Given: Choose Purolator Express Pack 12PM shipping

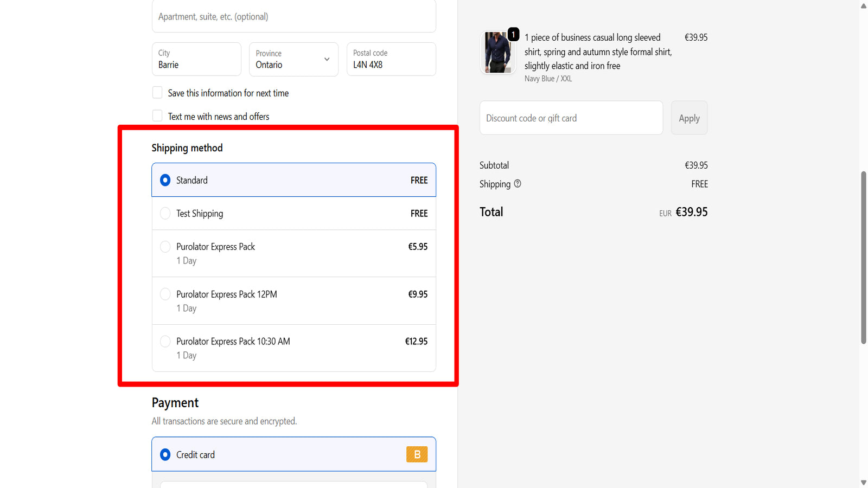Looking at the screenshot, I should [x=294, y=301].
